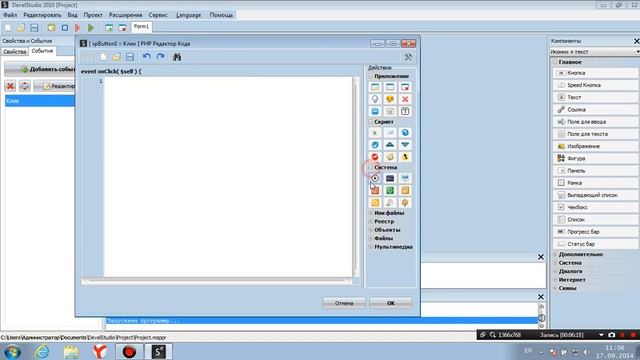
Task: Click the letter T action icon under Приложение
Action: click(404, 111)
